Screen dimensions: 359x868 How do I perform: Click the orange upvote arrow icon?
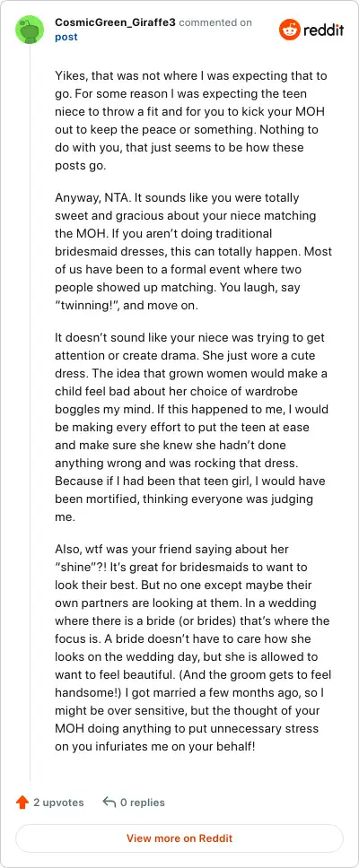coord(22,803)
